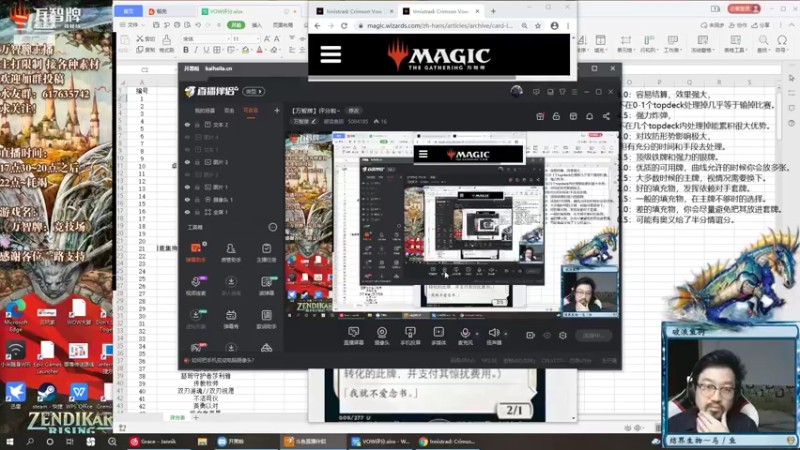
Task: Add a new source with plus button
Action: point(277,110)
